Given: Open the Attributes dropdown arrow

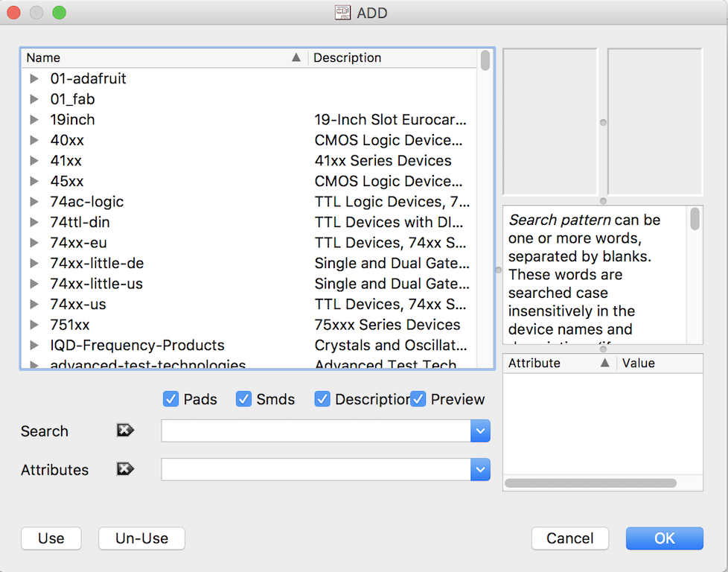Looking at the screenshot, I should pos(481,469).
